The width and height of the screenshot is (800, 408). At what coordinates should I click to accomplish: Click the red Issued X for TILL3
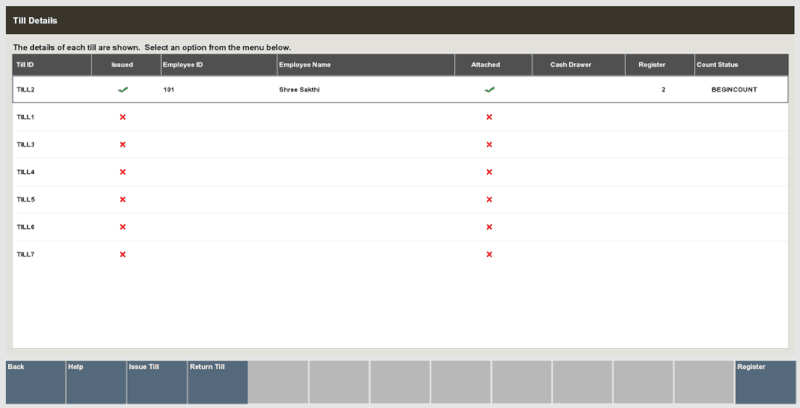point(122,145)
